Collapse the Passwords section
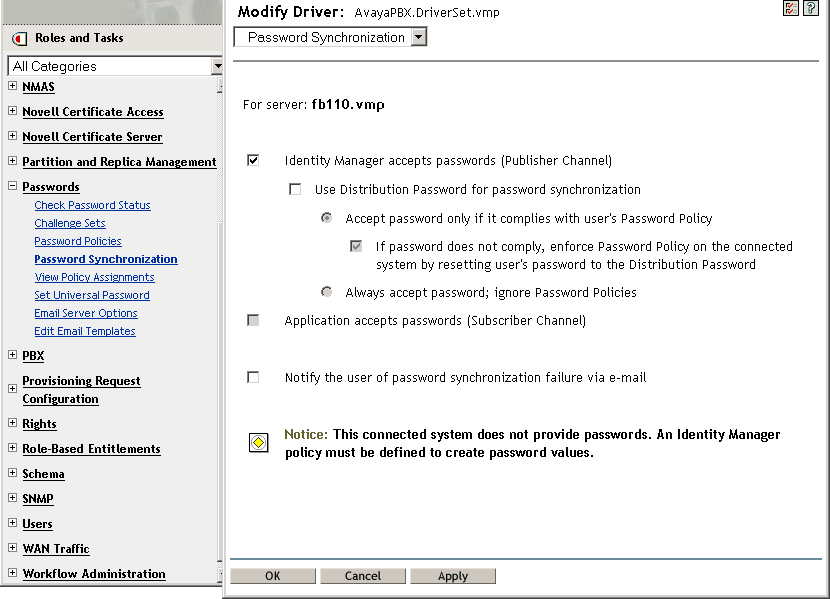Viewport: 830px width, 599px height. click(x=10, y=187)
